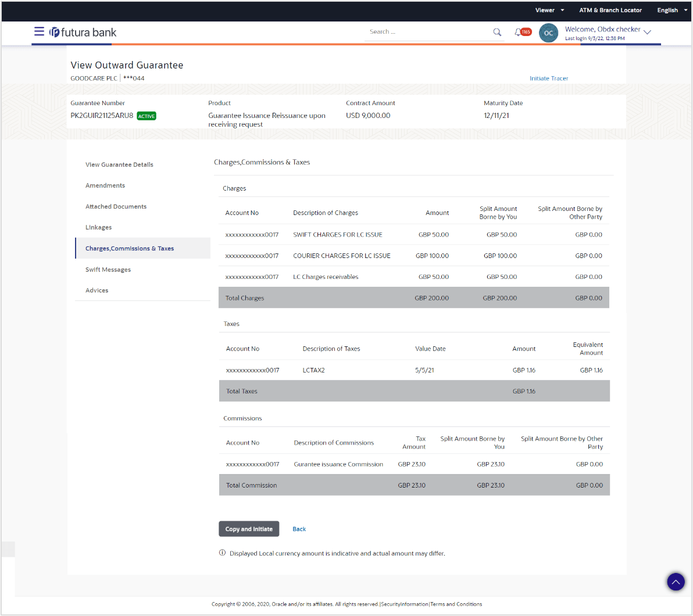
Task: Click contract amount USD 9,000.00
Action: 368,115
